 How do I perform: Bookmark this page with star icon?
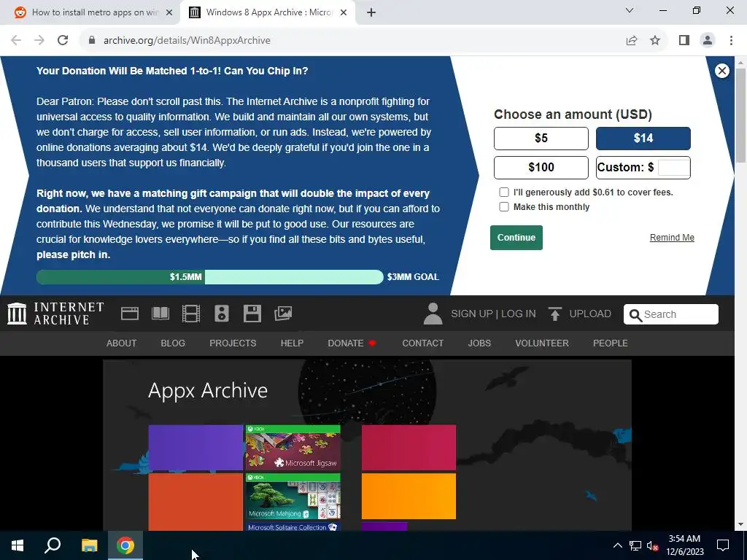click(655, 41)
